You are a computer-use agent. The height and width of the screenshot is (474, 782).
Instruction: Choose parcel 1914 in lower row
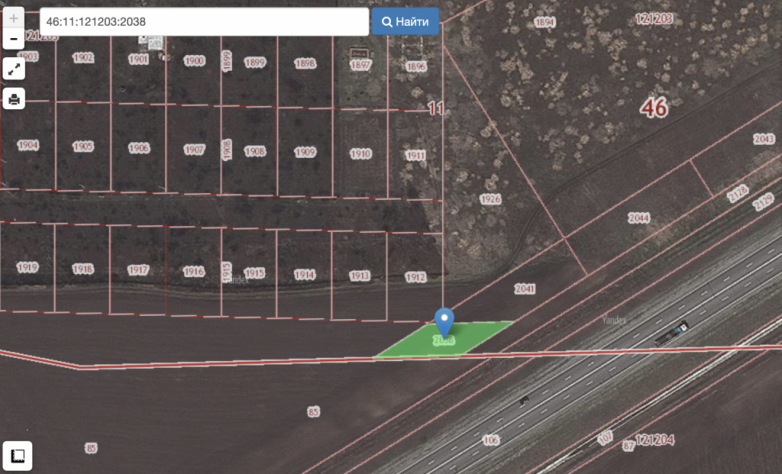pyautogui.click(x=304, y=274)
